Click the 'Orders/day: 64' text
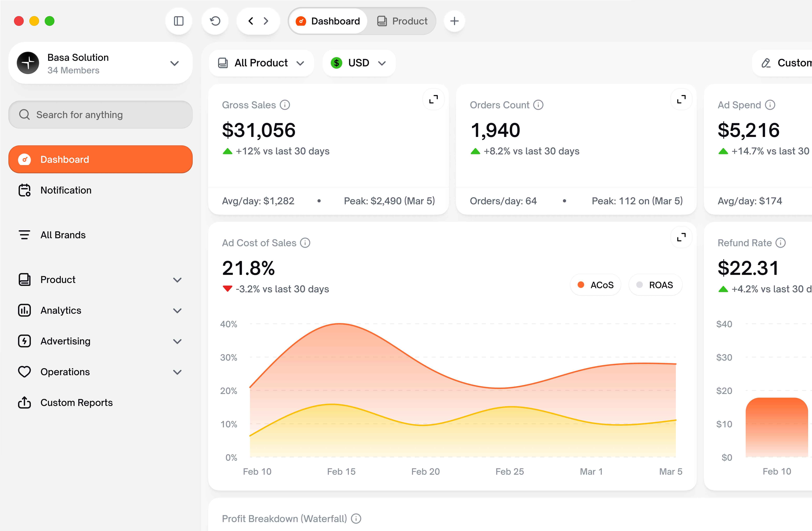Viewport: 812px width, 531px height. [503, 201]
